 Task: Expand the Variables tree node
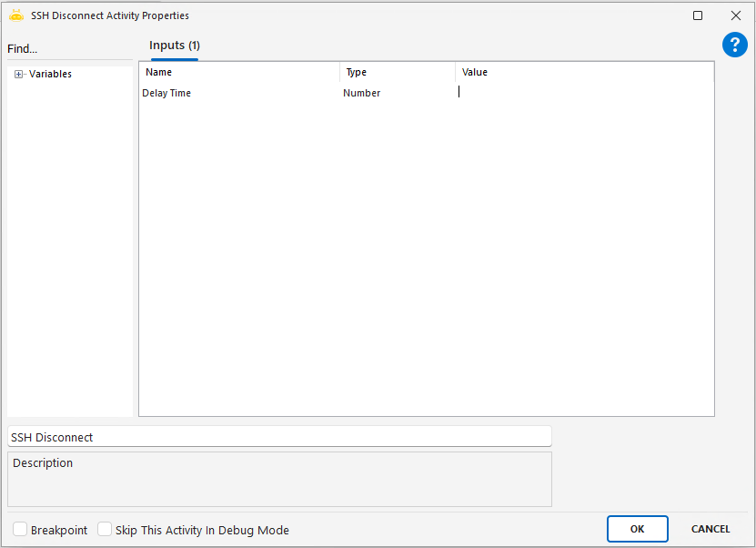tap(19, 75)
